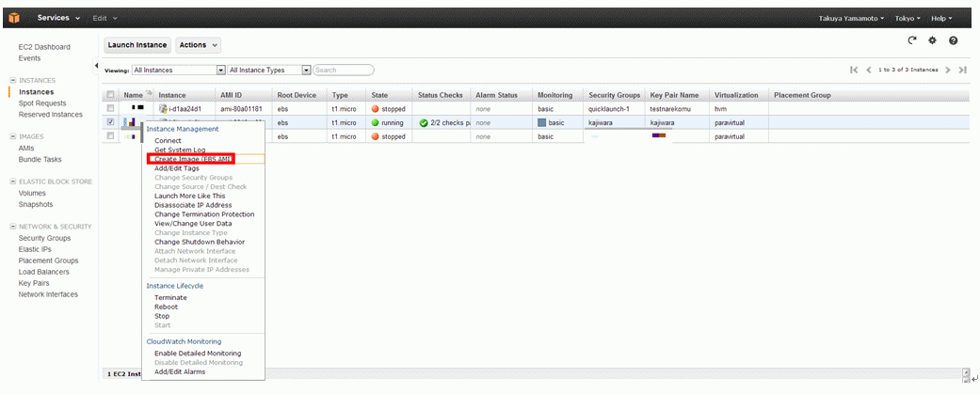Toggle the select-all instances checkbox
Viewport: 980px width, 394px height.
point(111,96)
